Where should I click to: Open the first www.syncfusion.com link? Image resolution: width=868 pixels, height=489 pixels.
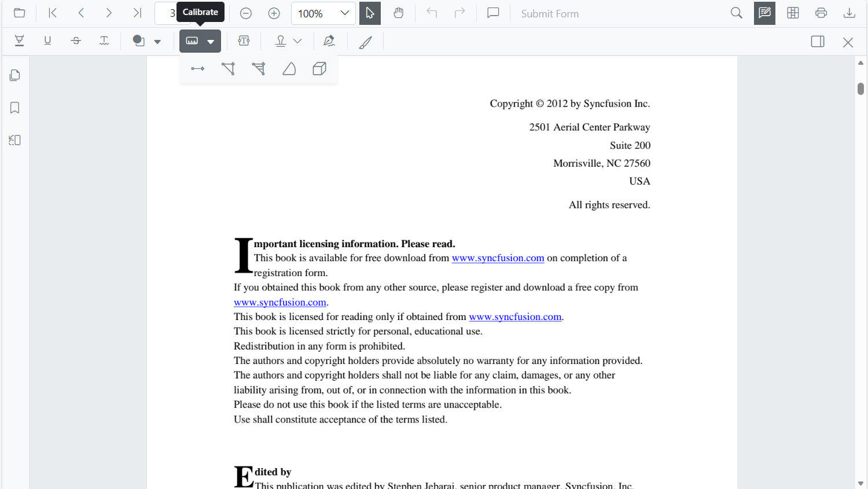coord(498,258)
